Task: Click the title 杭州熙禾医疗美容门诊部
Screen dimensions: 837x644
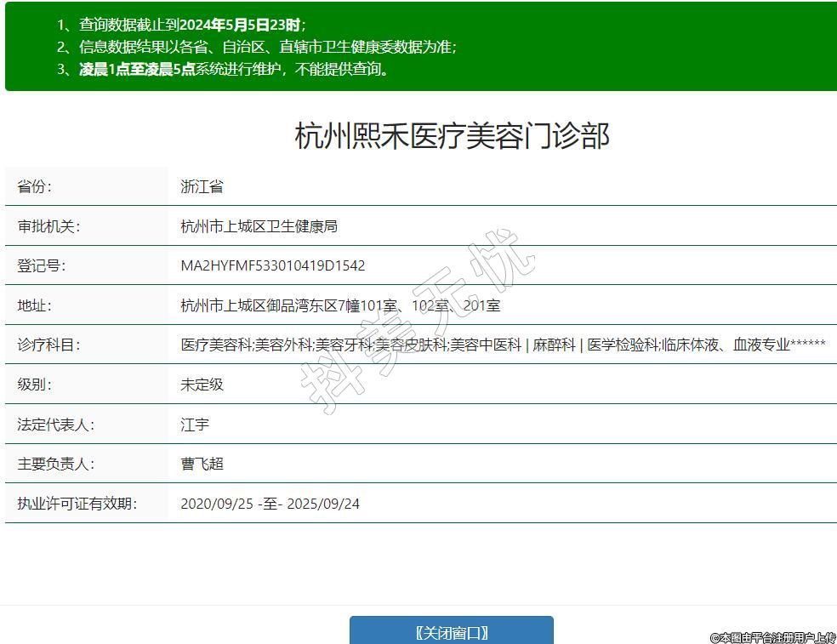Action: tap(452, 136)
